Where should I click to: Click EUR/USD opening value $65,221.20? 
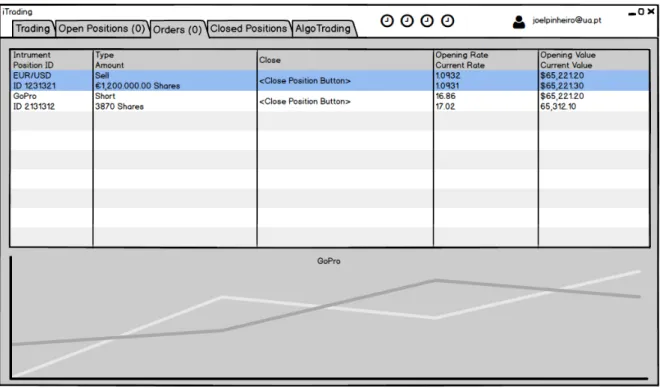563,76
